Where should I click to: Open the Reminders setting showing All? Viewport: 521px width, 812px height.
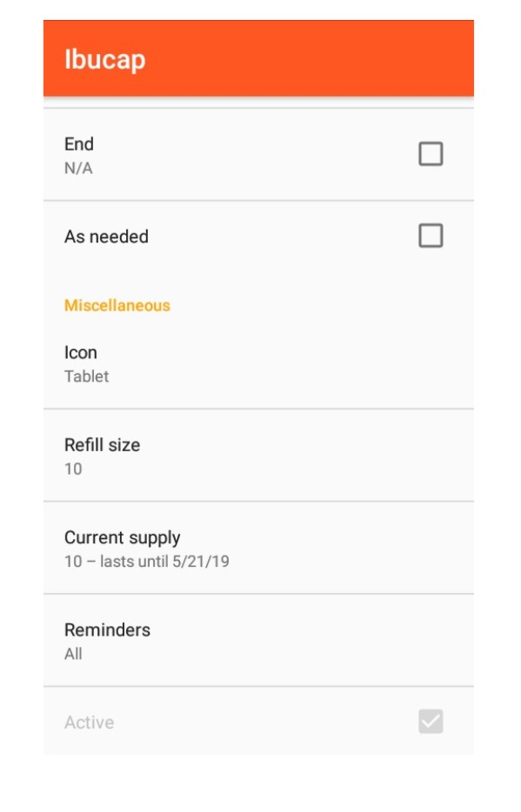click(258, 641)
